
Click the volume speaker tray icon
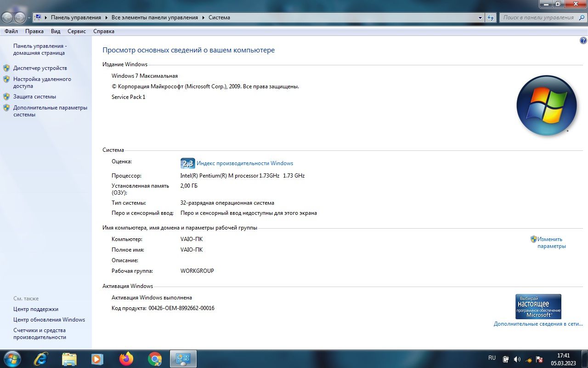click(517, 359)
